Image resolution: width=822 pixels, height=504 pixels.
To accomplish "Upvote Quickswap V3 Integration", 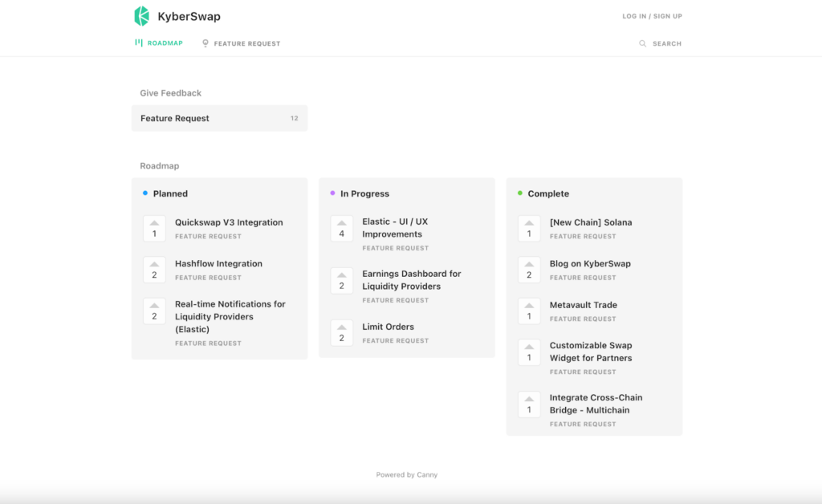I will pos(154,229).
